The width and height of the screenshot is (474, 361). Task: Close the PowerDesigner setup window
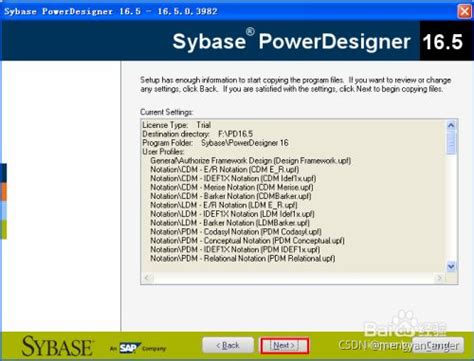(x=464, y=11)
